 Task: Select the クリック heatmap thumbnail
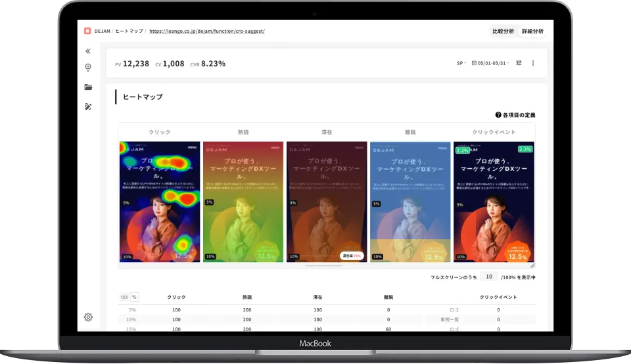point(160,202)
